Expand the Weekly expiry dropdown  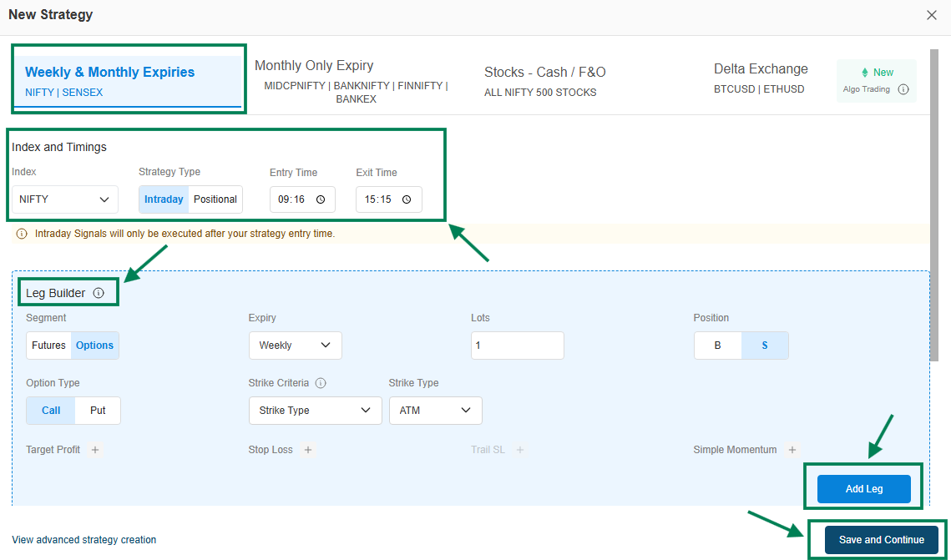(x=295, y=346)
